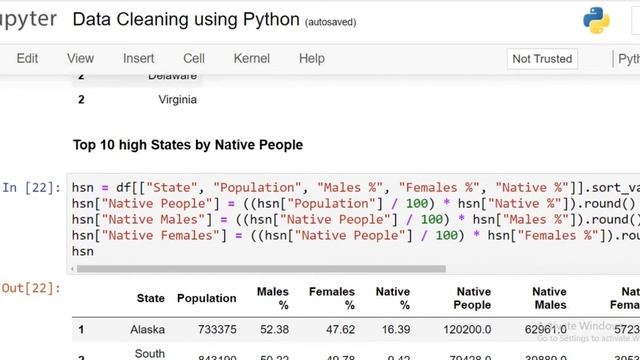Select the heading Top 10 high States by Native People
The width and height of the screenshot is (640, 360).
tap(188, 145)
